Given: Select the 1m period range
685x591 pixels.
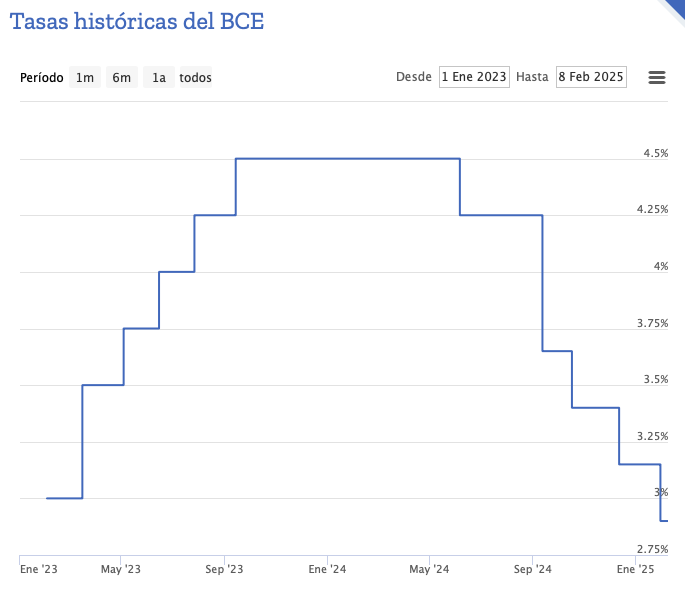Looking at the screenshot, I should coord(85,77).
